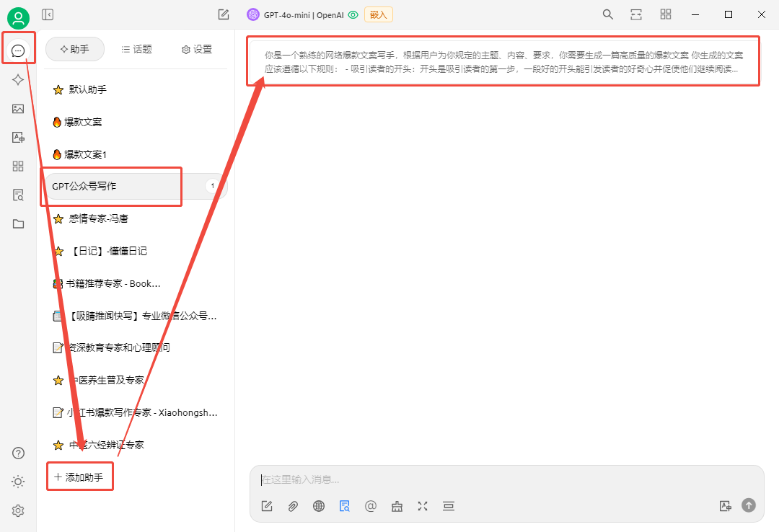
Task: Open the files folder sidebar icon
Action: 18,223
